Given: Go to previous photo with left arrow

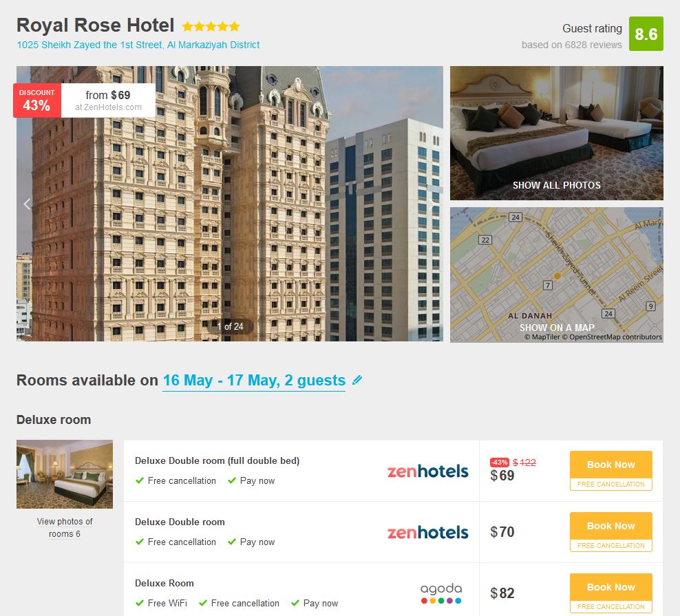Looking at the screenshot, I should coord(27,204).
